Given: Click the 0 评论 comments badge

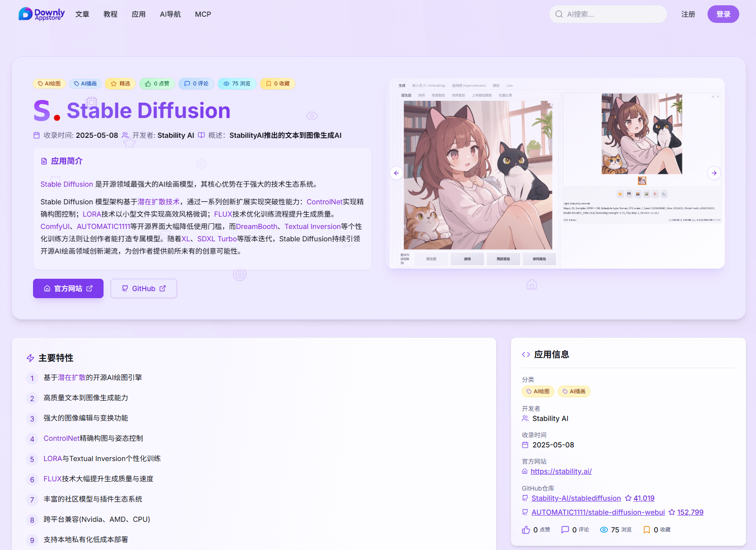Looking at the screenshot, I should [196, 84].
